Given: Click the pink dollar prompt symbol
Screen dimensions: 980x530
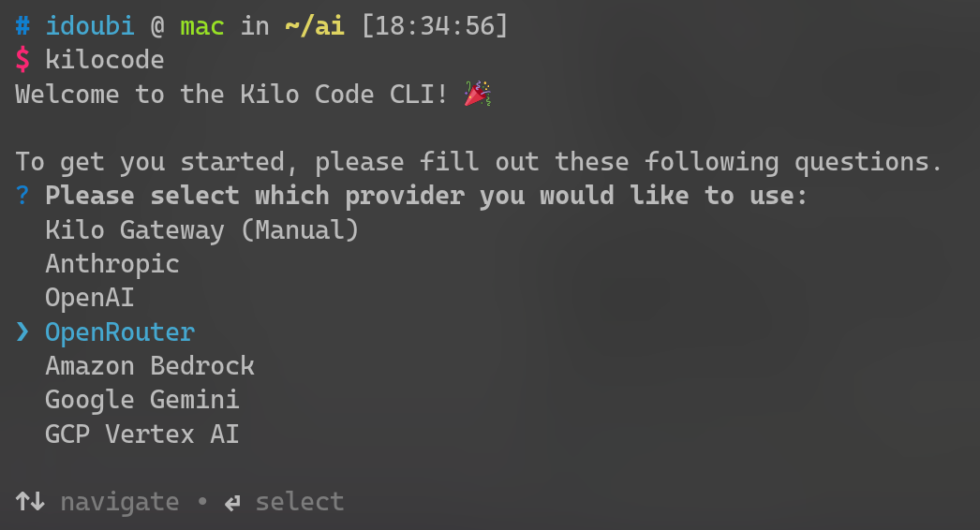Looking at the screenshot, I should [22, 60].
